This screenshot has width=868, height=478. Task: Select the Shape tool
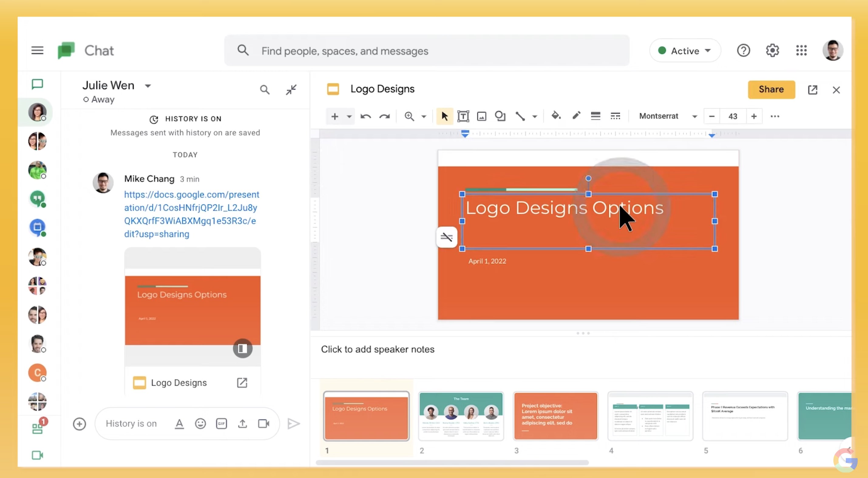pos(500,116)
